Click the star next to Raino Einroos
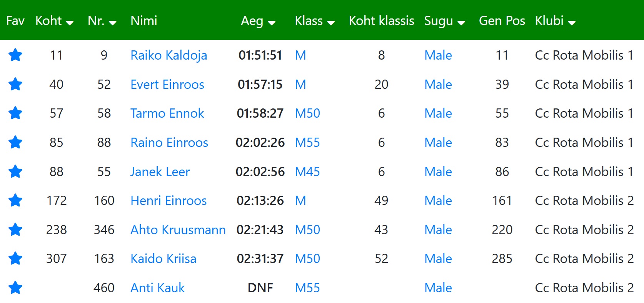 [15, 142]
